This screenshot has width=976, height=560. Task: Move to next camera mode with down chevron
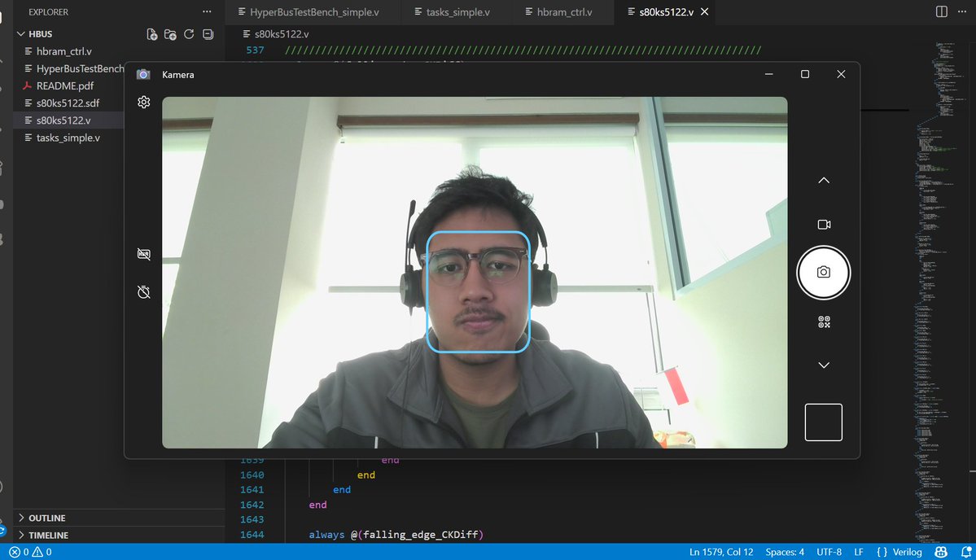point(824,365)
